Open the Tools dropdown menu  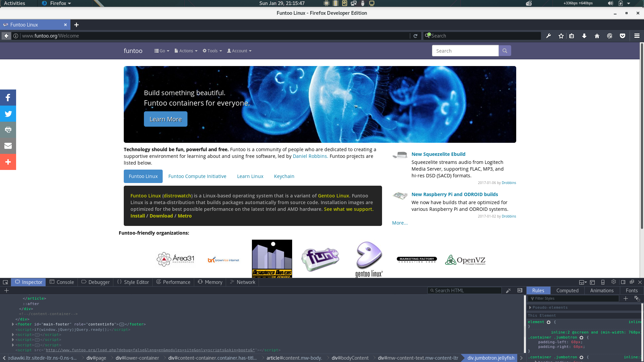[212, 51]
